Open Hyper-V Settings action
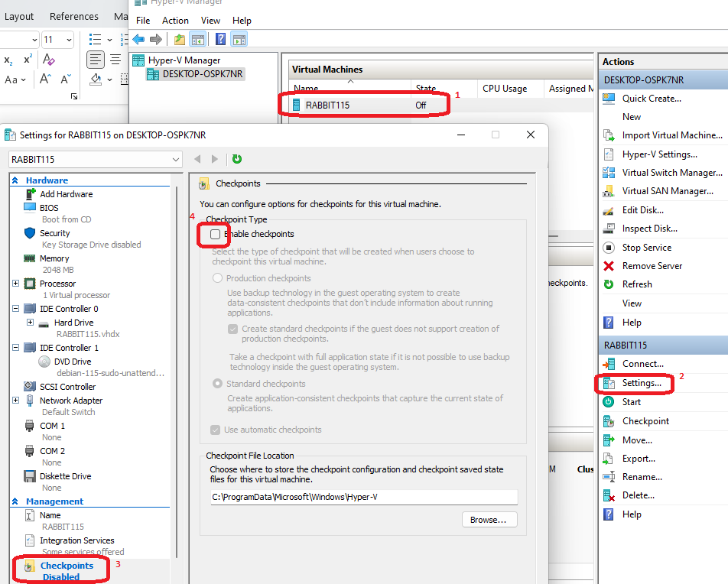 tap(659, 154)
